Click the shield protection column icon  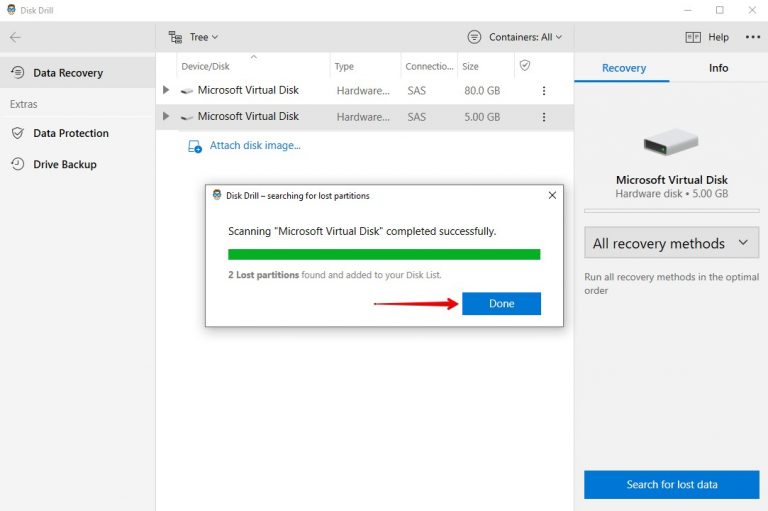click(x=524, y=66)
